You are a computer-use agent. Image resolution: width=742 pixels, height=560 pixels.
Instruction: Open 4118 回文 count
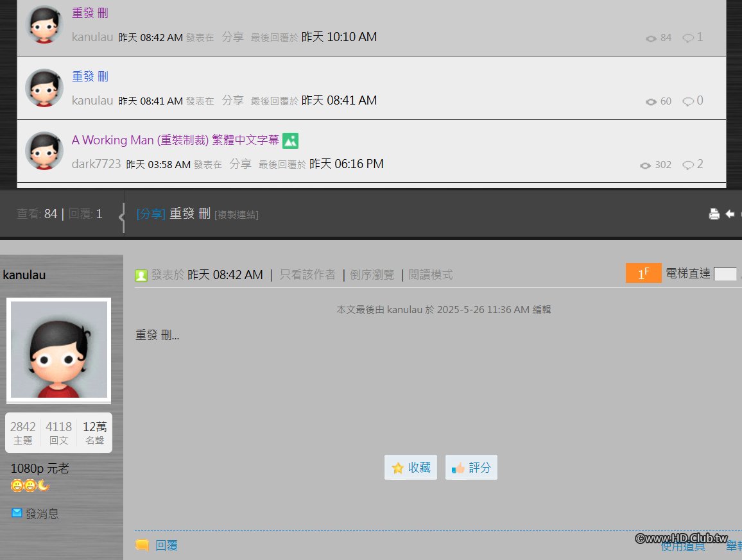(x=58, y=433)
